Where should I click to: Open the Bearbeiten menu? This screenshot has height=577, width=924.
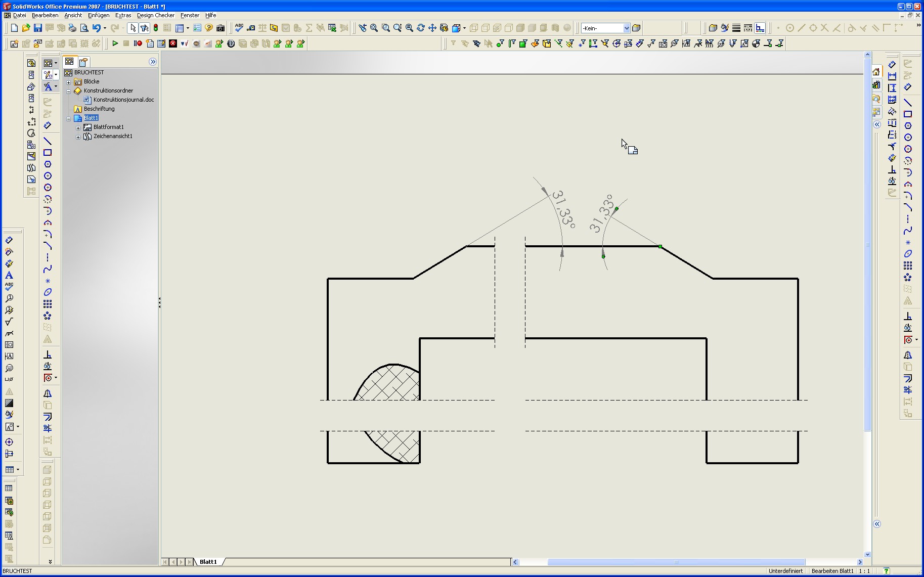[45, 15]
